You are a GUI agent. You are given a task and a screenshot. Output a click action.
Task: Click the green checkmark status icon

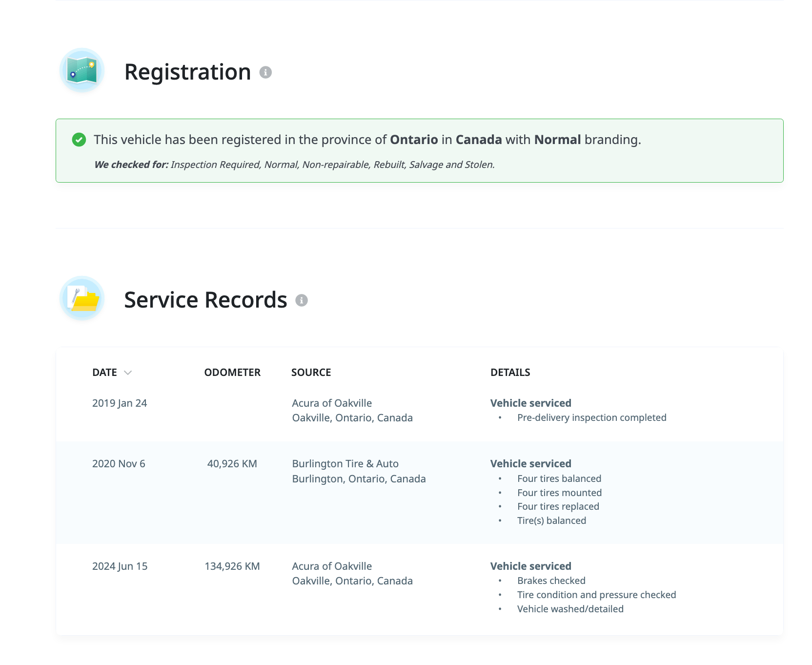[x=79, y=140]
